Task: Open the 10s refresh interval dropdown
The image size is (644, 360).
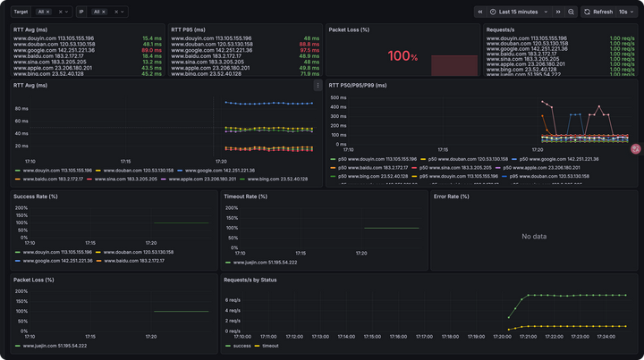Action: tap(623, 12)
